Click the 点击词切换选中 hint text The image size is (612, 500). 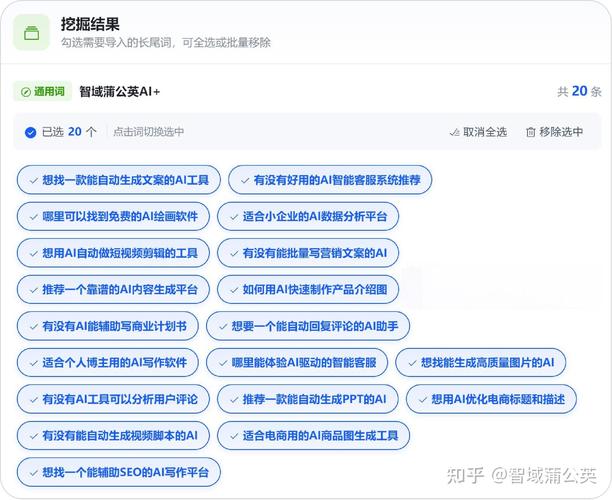pos(149,132)
